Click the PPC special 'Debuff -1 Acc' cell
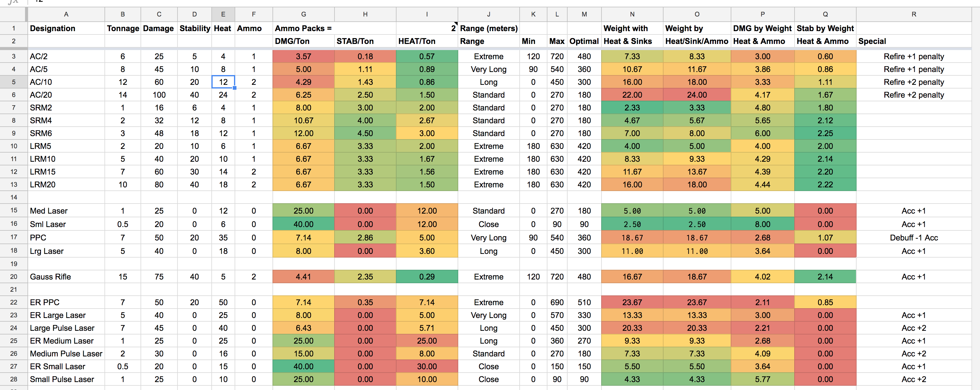 point(913,238)
